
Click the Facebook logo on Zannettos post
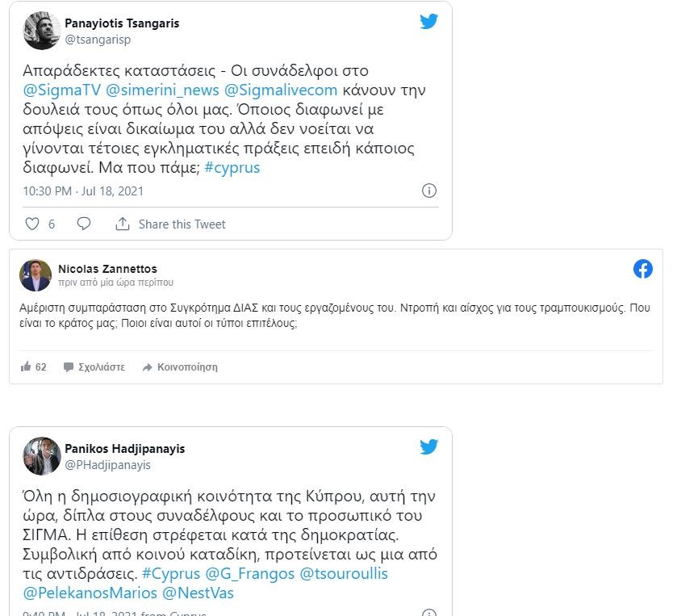pos(642,269)
